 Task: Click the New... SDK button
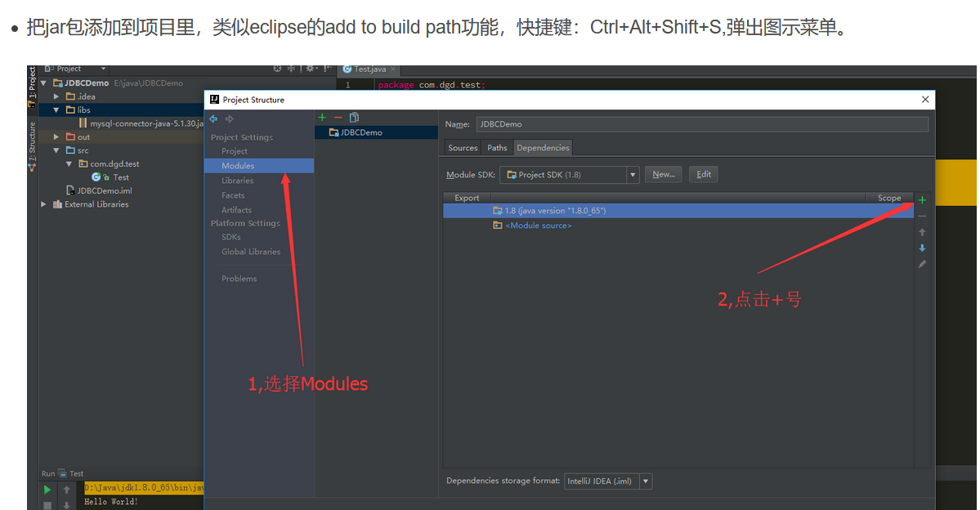[664, 174]
